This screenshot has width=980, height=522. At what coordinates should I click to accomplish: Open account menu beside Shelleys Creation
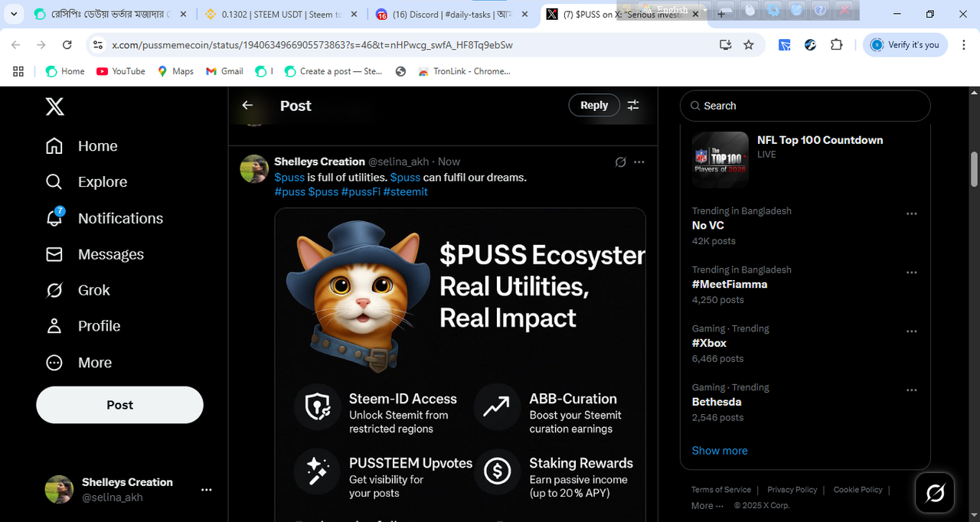click(x=206, y=490)
